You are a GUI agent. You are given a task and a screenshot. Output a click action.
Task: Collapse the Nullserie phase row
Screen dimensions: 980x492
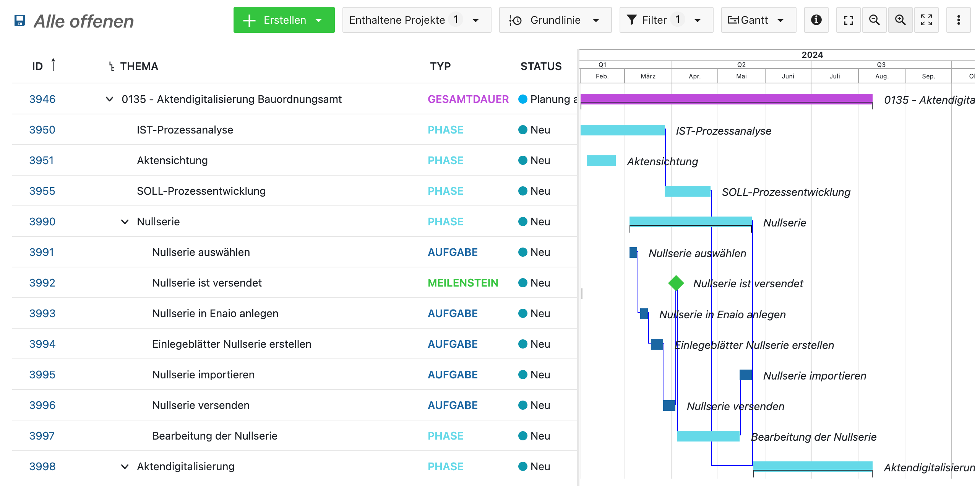coord(125,222)
